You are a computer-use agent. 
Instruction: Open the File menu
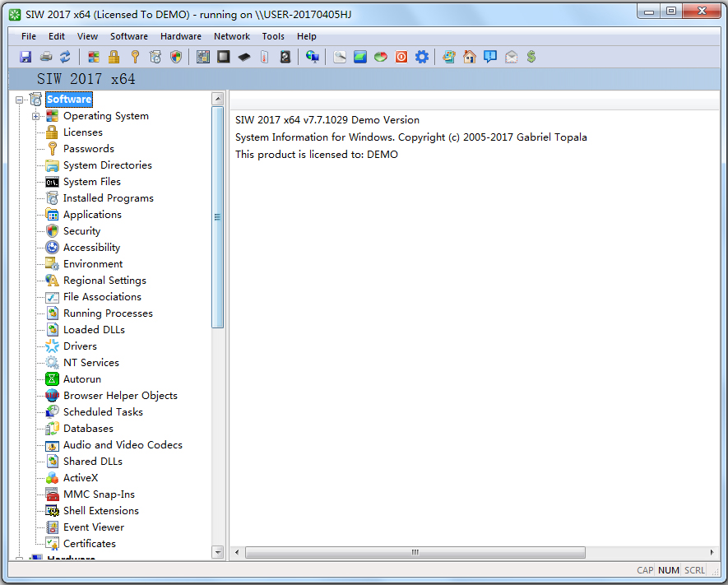pyautogui.click(x=29, y=36)
